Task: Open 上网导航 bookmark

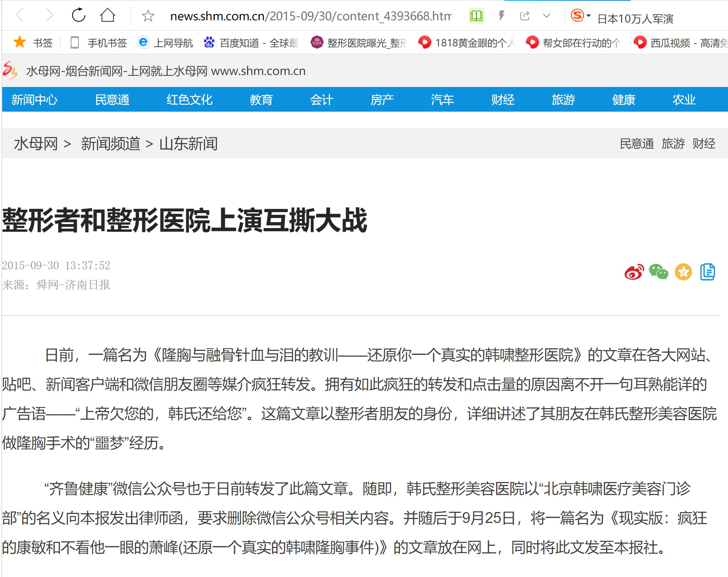Action: coord(165,43)
